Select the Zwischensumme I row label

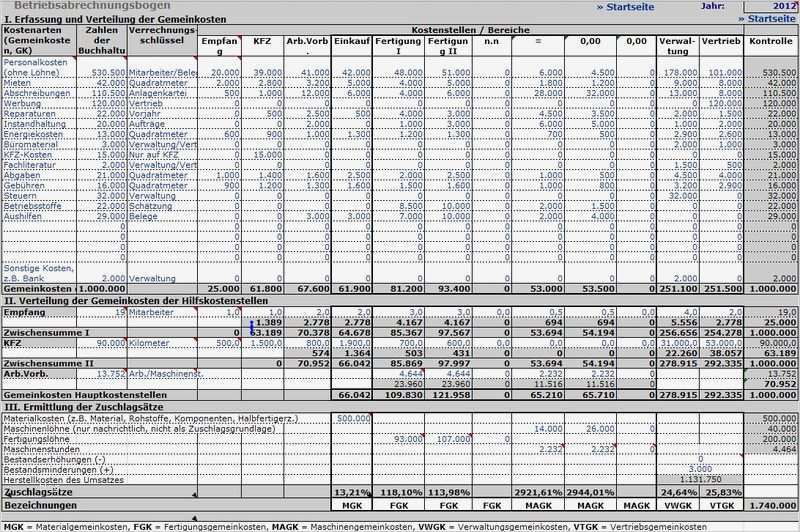pyautogui.click(x=46, y=333)
